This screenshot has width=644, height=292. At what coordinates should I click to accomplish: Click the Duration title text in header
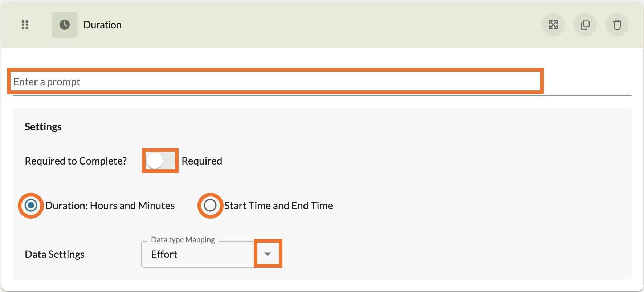[102, 25]
